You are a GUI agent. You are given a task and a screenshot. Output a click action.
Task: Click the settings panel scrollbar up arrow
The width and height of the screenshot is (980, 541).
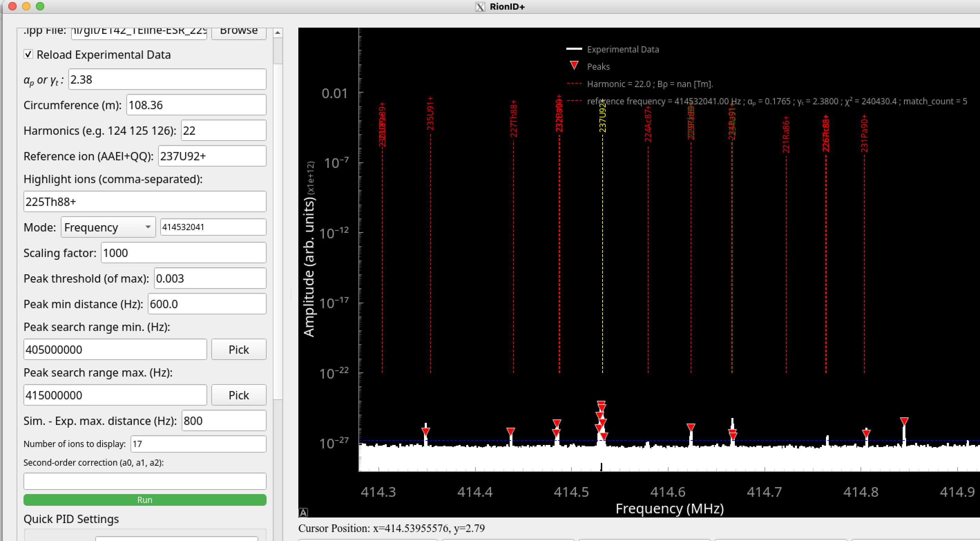coord(278,33)
